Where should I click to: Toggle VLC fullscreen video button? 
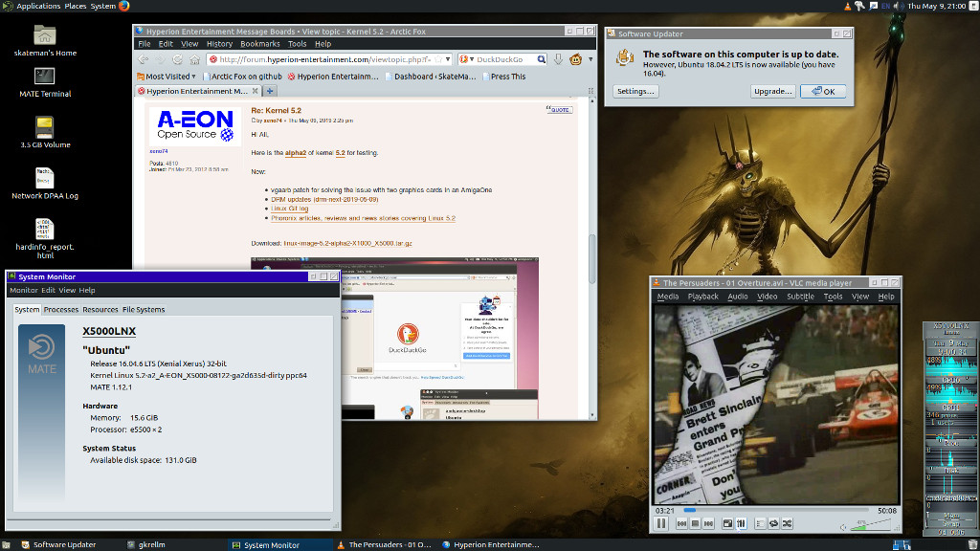pos(727,523)
